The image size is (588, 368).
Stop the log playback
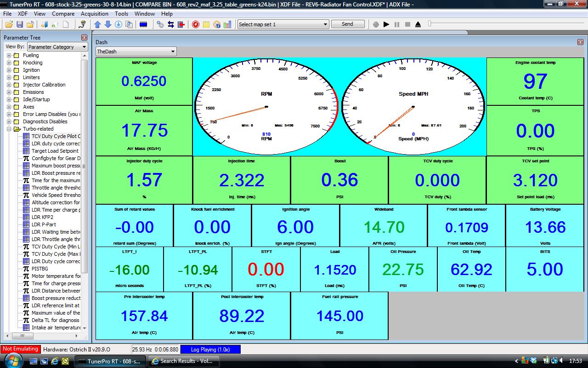[x=407, y=24]
